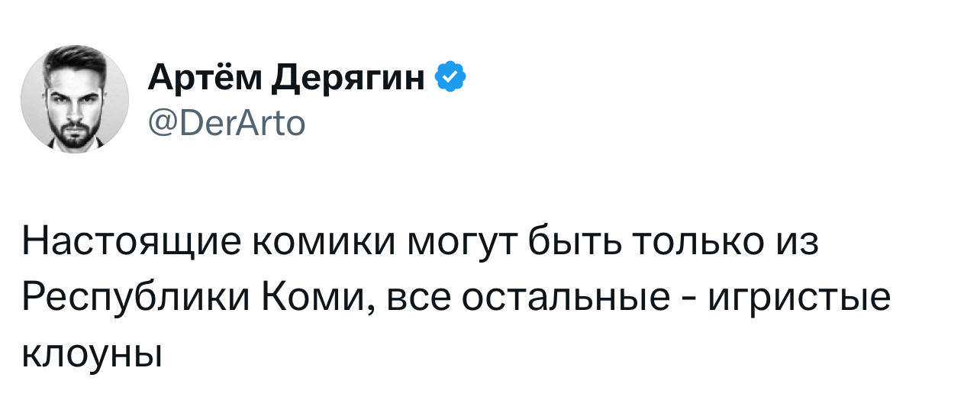This screenshot has width=980, height=413.
Task: Open the @DerArto handle link
Action: pos(226,122)
